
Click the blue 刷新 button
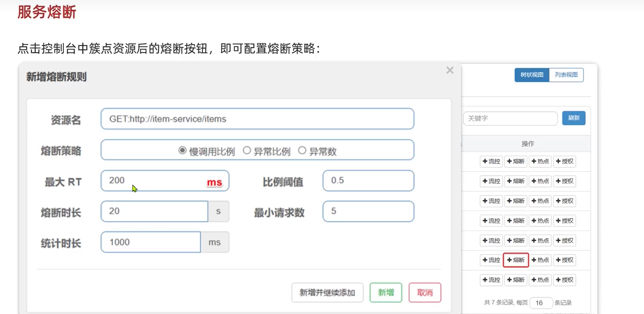[574, 118]
